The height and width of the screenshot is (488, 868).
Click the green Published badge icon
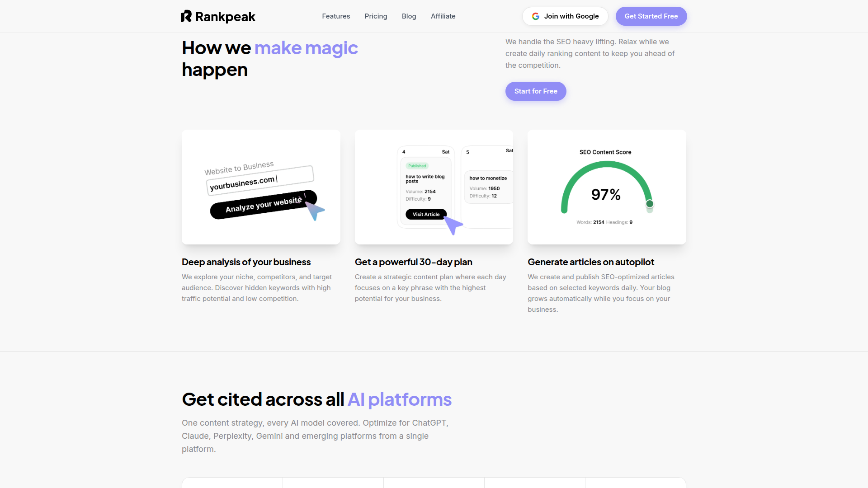point(416,166)
